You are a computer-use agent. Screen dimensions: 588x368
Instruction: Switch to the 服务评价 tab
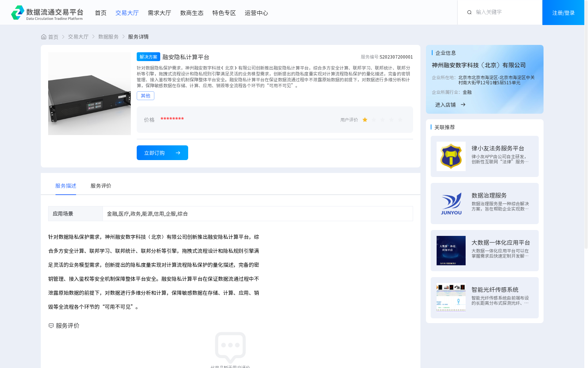pyautogui.click(x=101, y=186)
